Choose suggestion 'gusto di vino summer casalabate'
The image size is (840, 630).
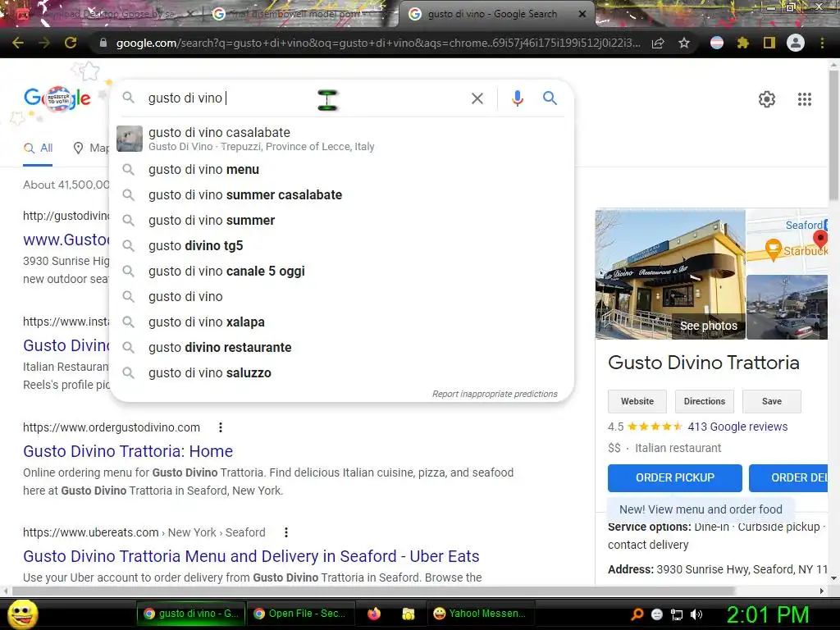click(x=341, y=195)
